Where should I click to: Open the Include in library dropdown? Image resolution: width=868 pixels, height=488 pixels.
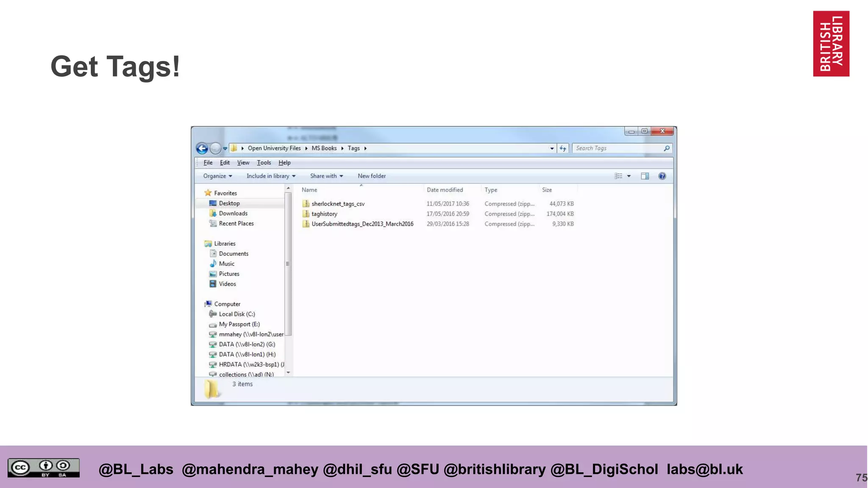pos(271,176)
